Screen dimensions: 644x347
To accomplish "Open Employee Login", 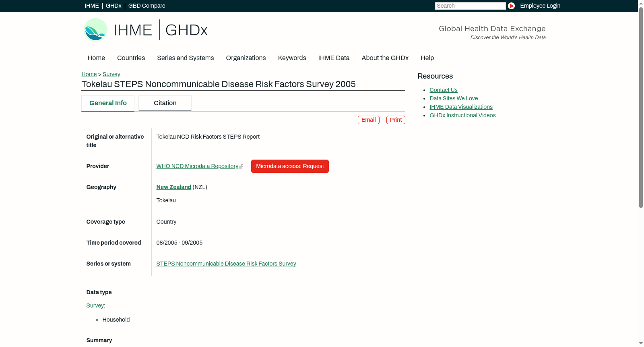I will tap(540, 6).
